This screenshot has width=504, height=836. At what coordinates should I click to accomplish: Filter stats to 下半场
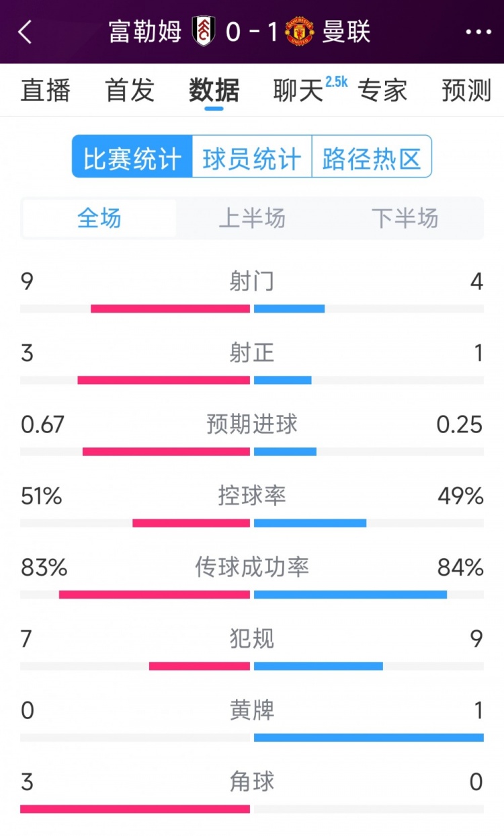point(405,218)
